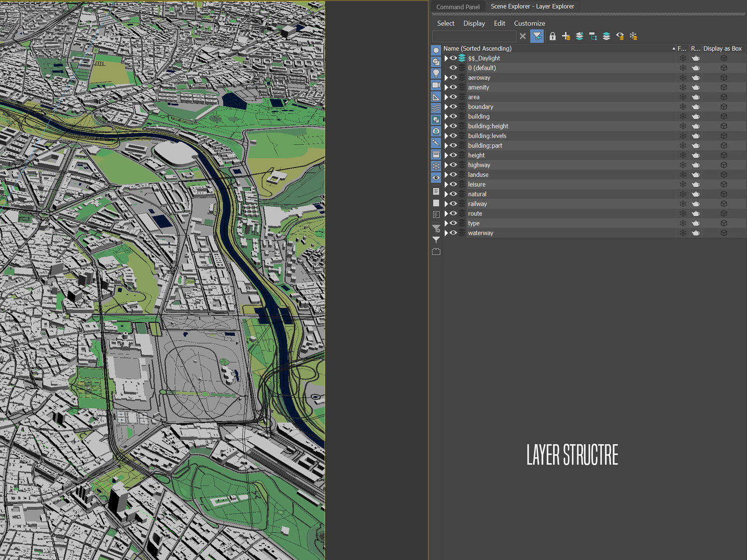
Task: Switch to the Command Panel tab
Action: [x=458, y=7]
